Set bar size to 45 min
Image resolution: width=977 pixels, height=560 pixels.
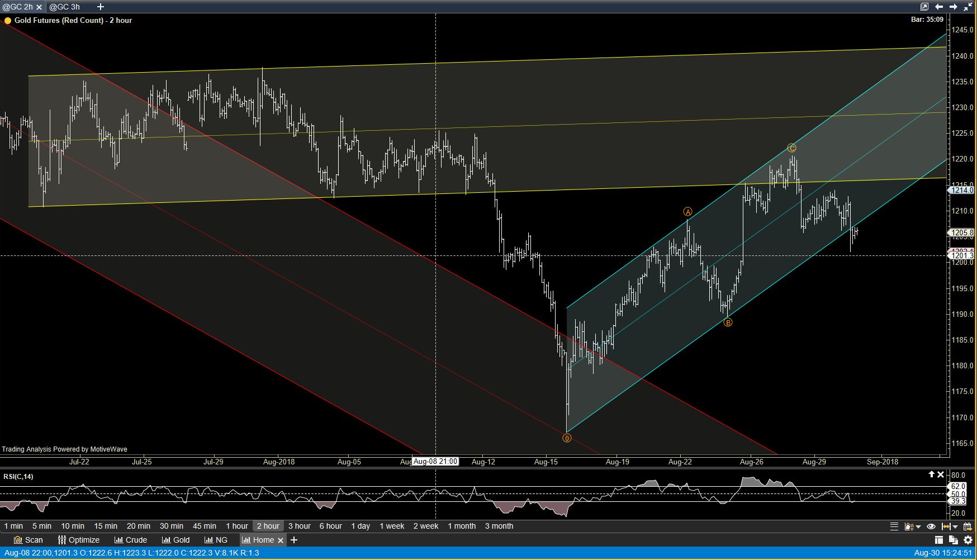coord(205,526)
